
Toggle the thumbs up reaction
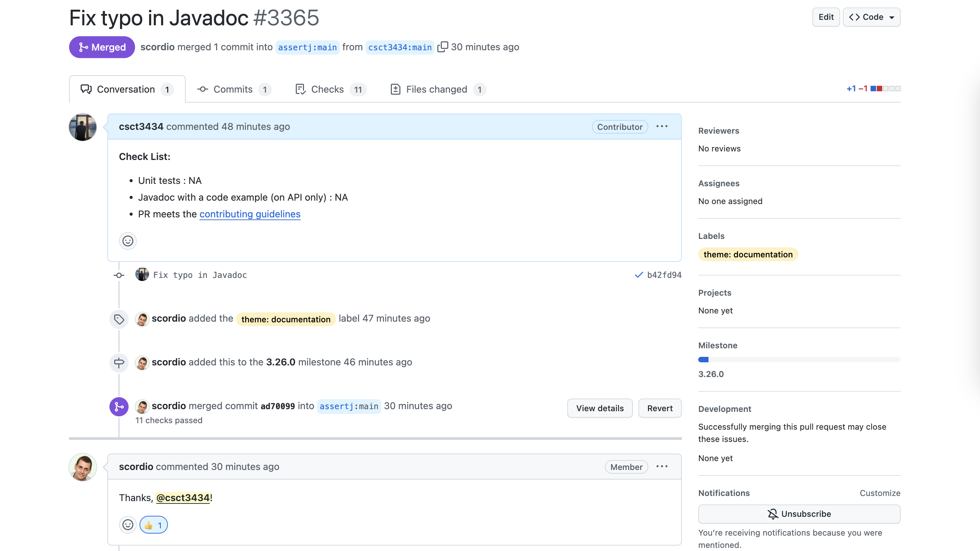(x=153, y=525)
